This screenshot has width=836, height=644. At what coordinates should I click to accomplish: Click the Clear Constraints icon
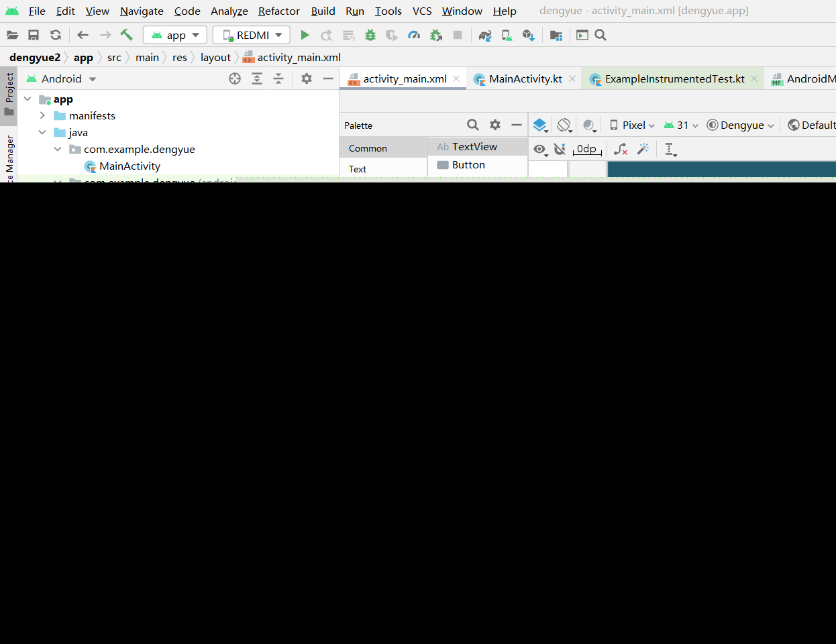click(621, 149)
